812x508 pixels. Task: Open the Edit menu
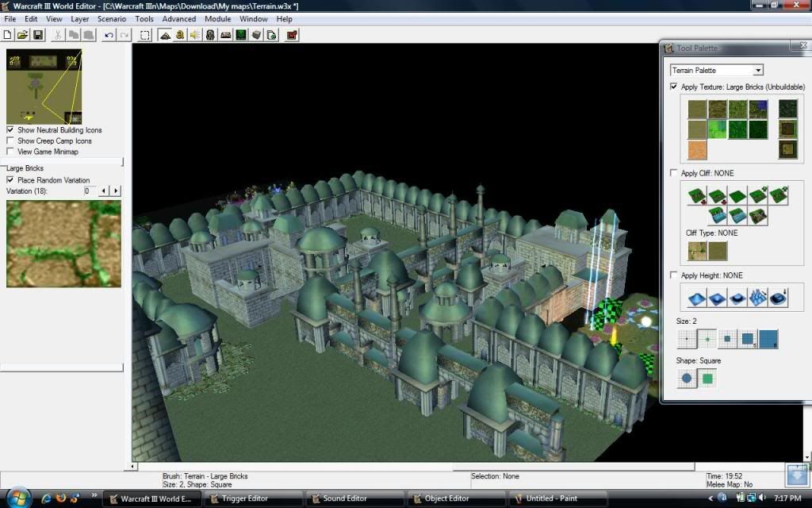point(31,19)
